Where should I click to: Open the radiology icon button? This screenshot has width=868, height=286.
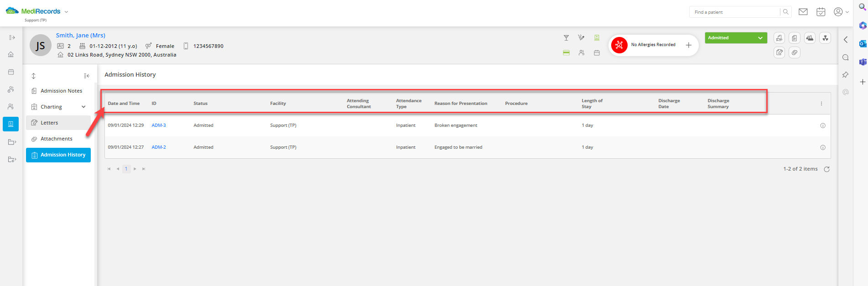coord(825,38)
